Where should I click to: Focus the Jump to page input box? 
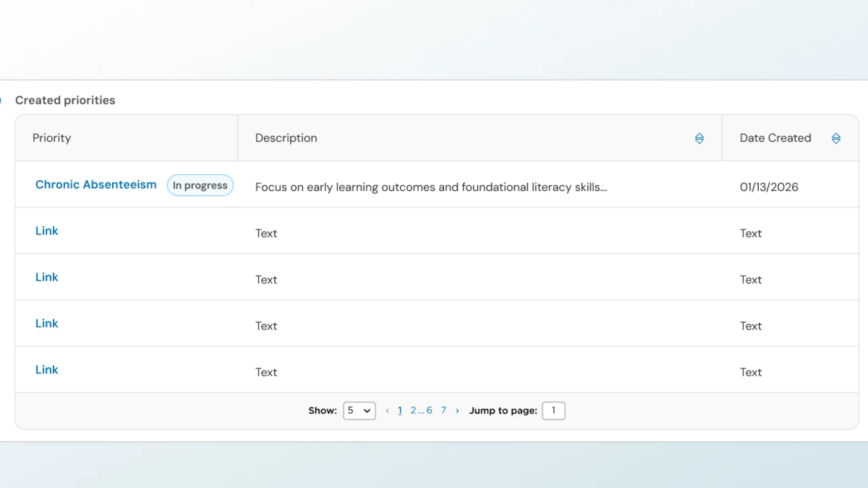pyautogui.click(x=553, y=411)
